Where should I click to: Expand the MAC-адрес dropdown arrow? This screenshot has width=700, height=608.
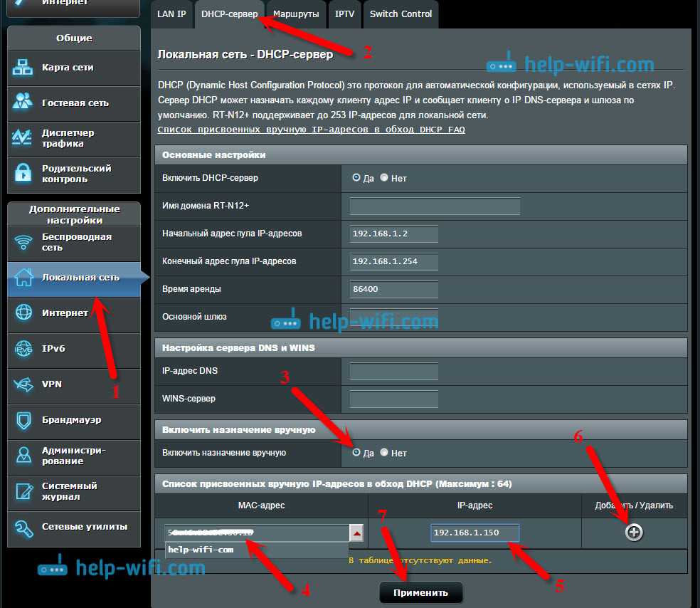[356, 533]
